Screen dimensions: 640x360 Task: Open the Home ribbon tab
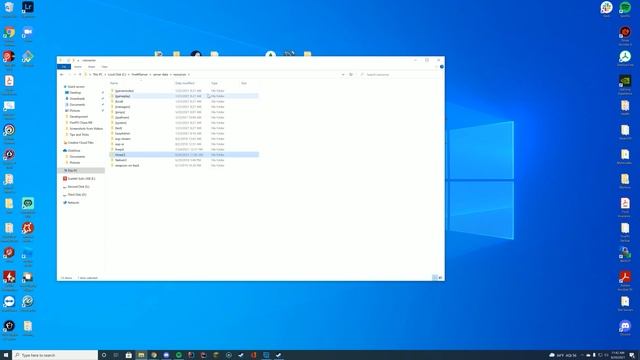pyautogui.click(x=78, y=67)
